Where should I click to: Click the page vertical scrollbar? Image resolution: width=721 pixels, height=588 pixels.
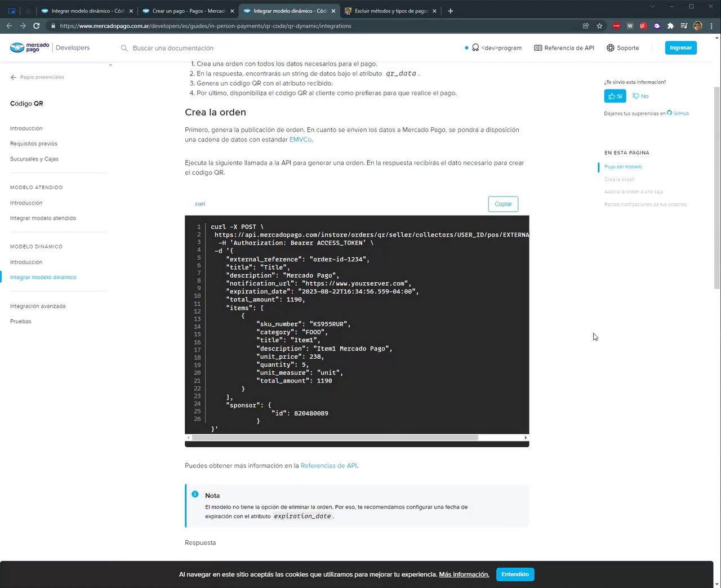point(716,188)
